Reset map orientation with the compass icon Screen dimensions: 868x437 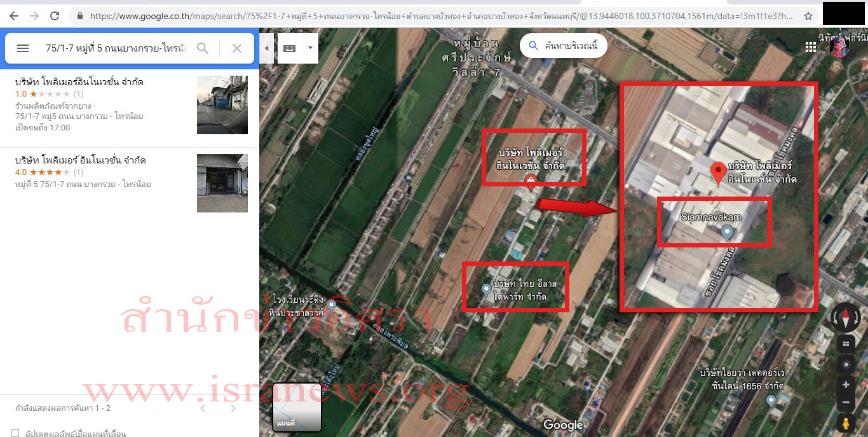(x=846, y=317)
